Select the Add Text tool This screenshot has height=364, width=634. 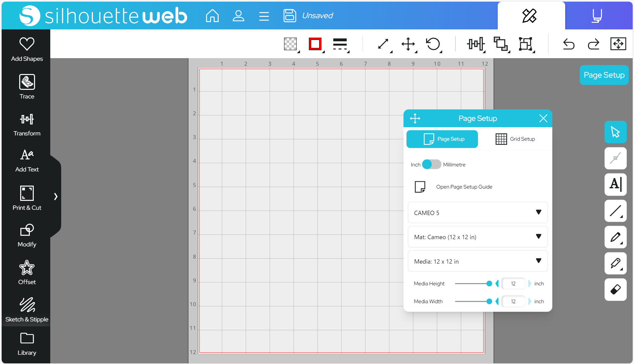click(x=27, y=161)
